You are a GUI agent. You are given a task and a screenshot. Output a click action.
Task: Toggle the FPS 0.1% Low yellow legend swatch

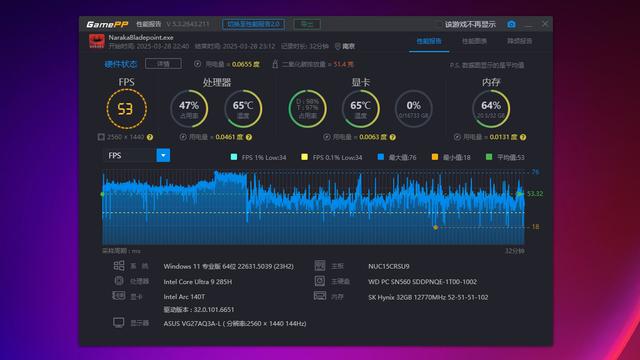[x=304, y=157]
